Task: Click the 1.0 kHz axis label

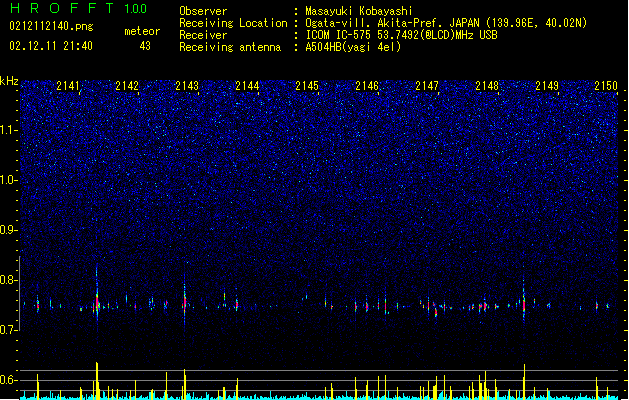Action: click(8, 180)
